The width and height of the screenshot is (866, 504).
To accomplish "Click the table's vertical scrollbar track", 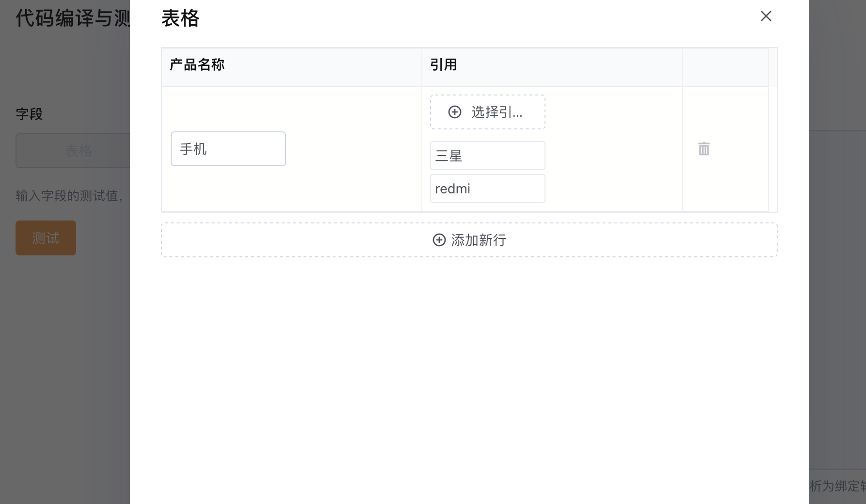I will coord(773,130).
